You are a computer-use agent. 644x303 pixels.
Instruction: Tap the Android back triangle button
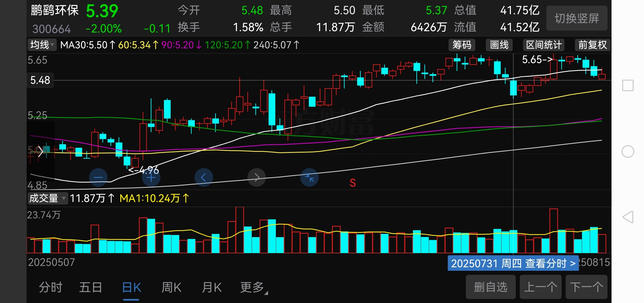tap(628, 217)
